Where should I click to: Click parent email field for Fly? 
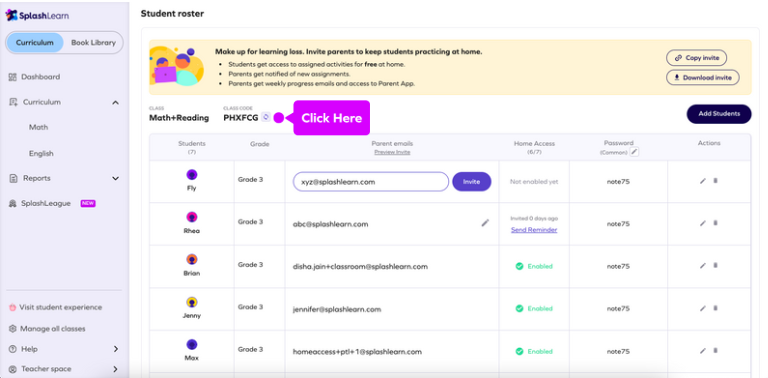[x=371, y=182]
